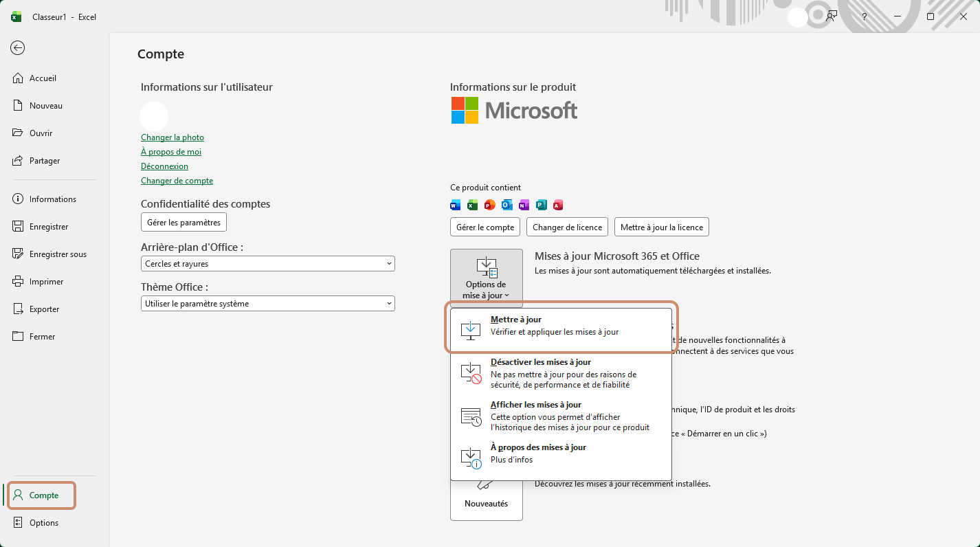Click the Access product icon
980x547 pixels.
tap(558, 205)
